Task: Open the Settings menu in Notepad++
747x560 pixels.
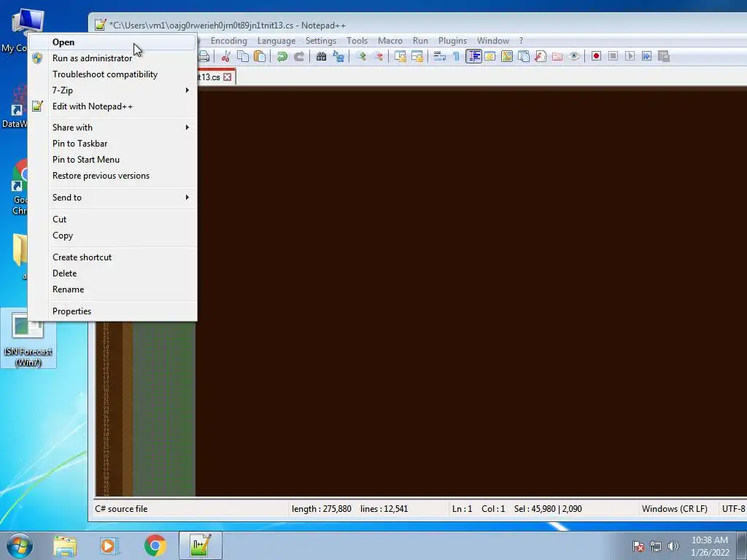Action: pos(321,41)
